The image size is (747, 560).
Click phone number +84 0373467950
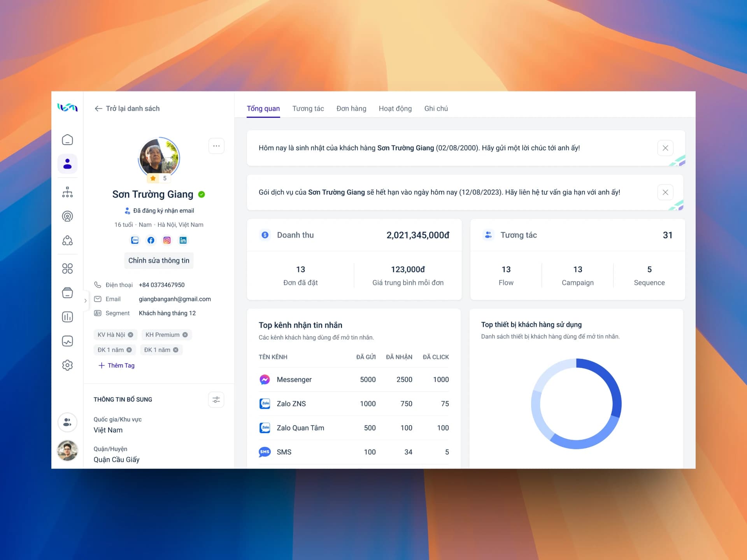(x=161, y=285)
